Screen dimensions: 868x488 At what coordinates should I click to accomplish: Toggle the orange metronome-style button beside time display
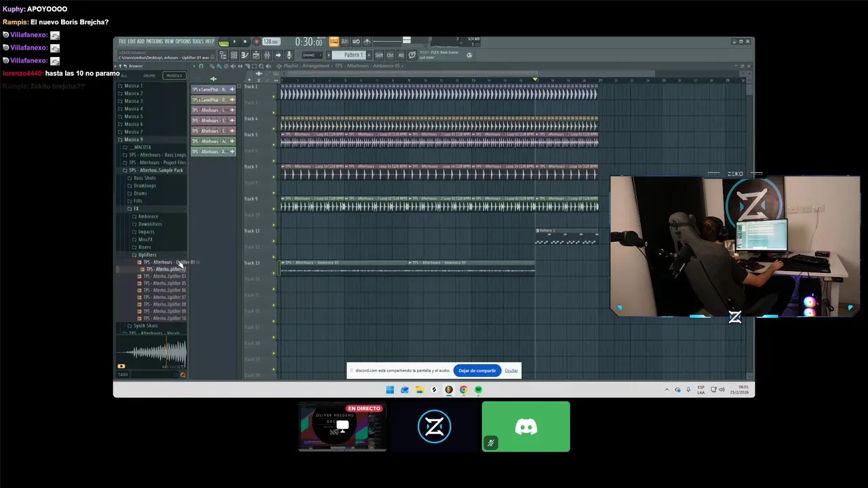tap(334, 41)
